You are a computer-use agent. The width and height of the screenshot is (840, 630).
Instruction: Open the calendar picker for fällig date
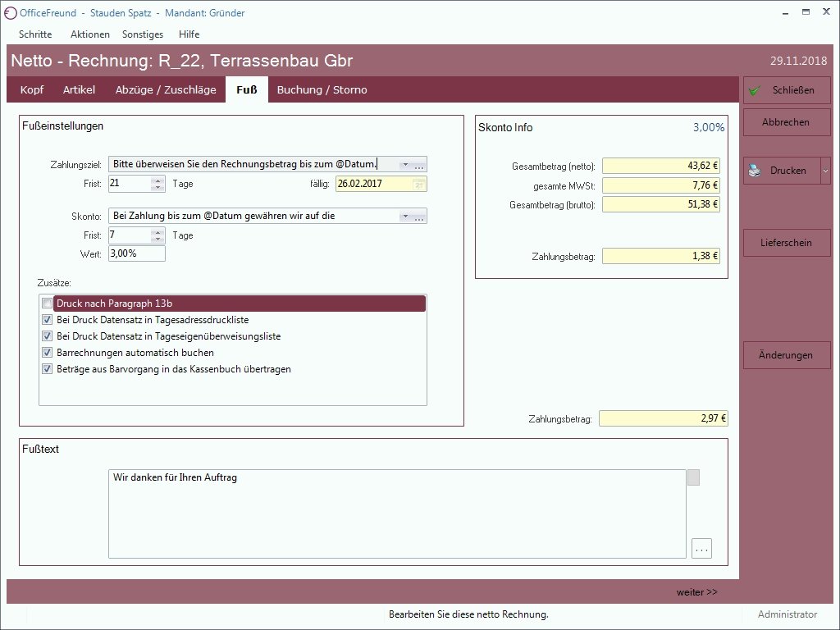[x=418, y=184]
